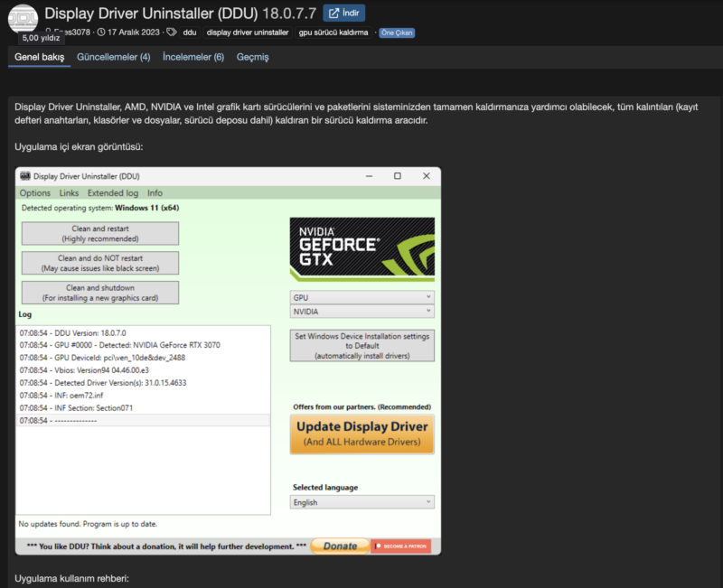The image size is (723, 588).
Task: Click the yellow Donate button
Action: click(341, 546)
